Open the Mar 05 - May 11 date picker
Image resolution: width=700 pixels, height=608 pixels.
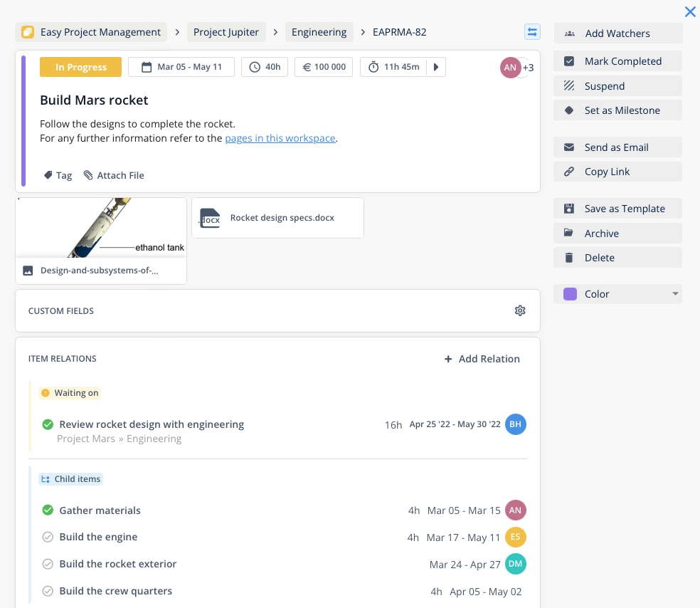click(x=181, y=67)
